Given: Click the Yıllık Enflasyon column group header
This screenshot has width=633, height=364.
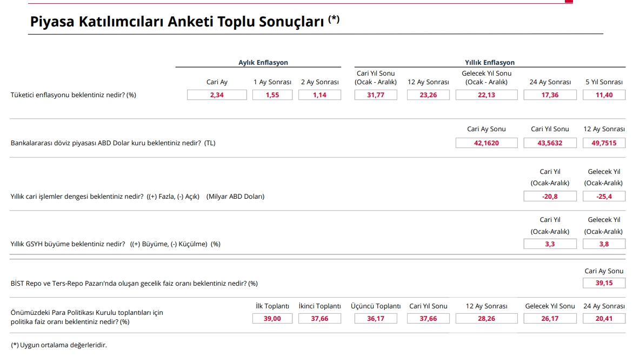Looking at the screenshot, I should (x=490, y=63).
